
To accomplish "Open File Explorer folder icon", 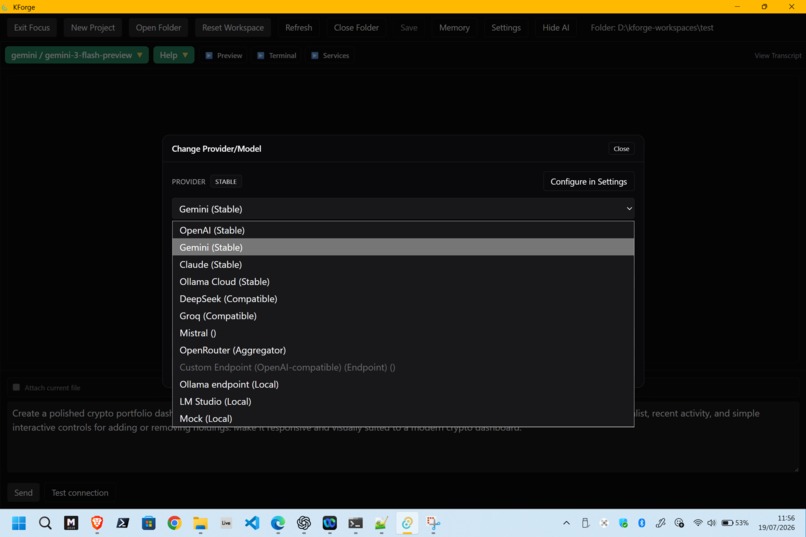I will coord(200,523).
